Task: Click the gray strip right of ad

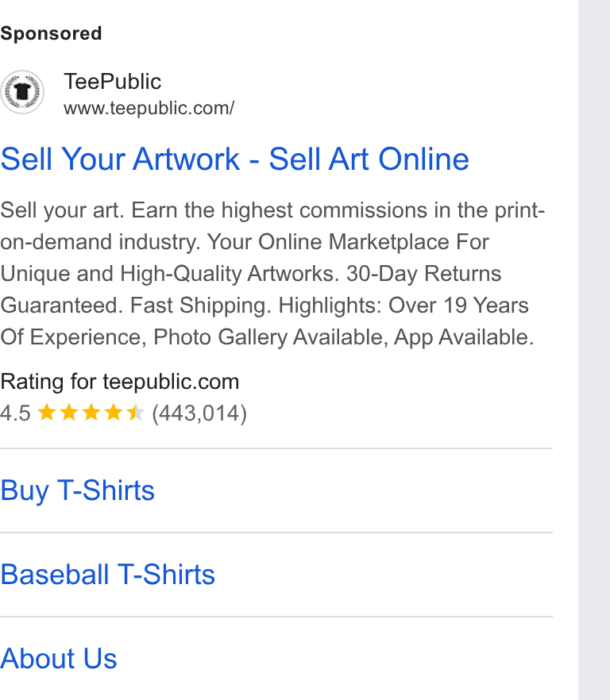Action: (x=594, y=350)
